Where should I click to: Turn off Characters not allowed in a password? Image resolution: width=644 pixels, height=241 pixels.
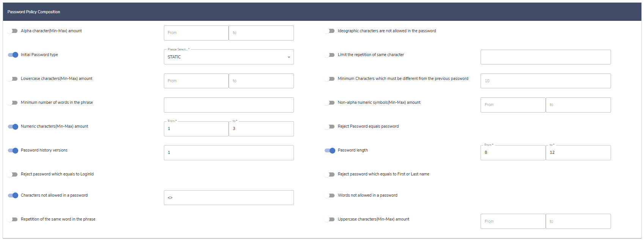point(13,196)
